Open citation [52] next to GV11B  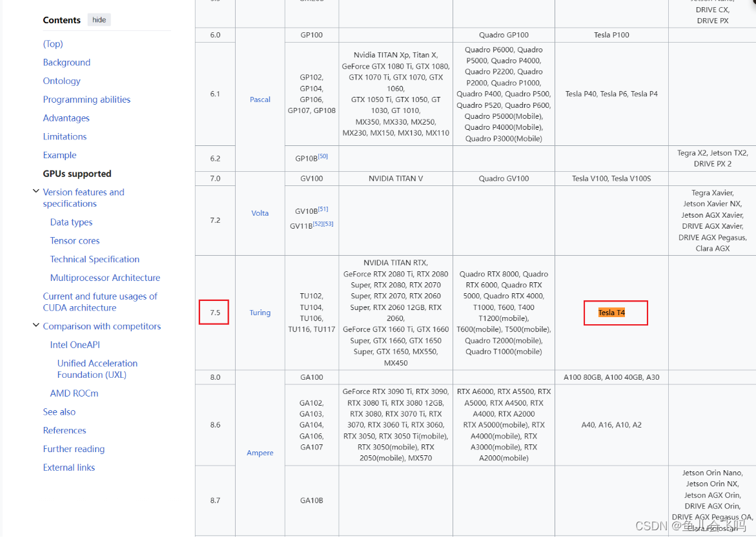pos(318,224)
